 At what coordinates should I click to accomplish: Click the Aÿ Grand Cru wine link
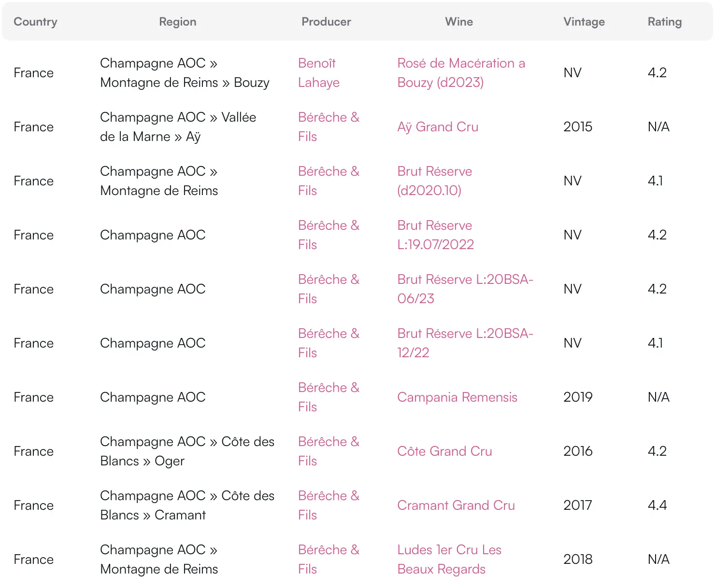[437, 127]
